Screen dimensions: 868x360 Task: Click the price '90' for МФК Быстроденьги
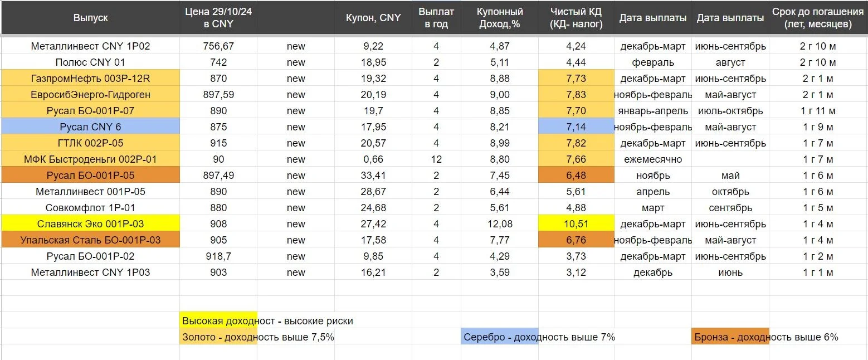tap(218, 159)
